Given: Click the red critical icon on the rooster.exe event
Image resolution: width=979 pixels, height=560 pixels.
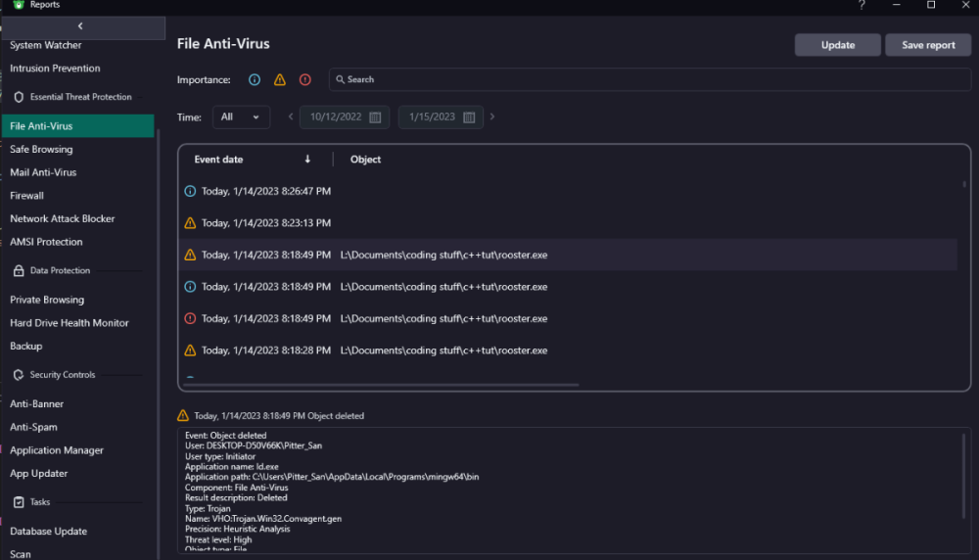Looking at the screenshot, I should pyautogui.click(x=190, y=318).
